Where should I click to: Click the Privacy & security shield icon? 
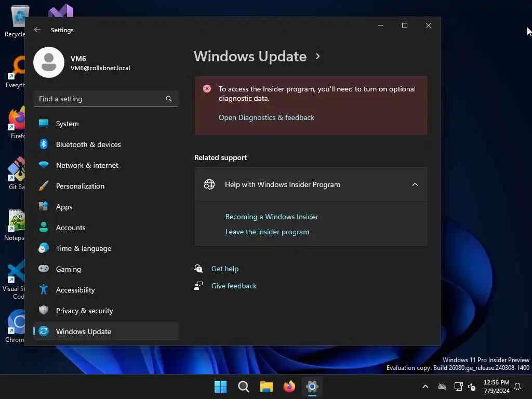tap(44, 310)
